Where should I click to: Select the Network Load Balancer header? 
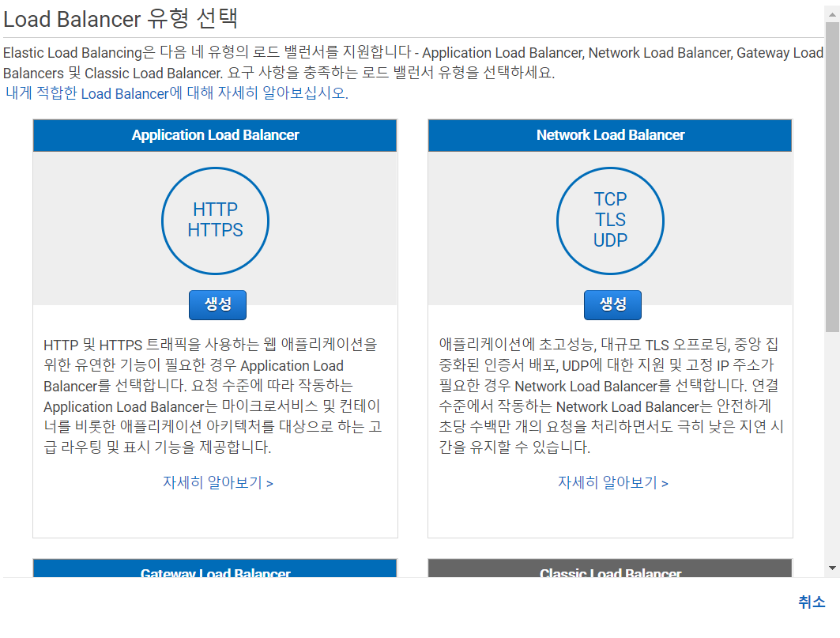point(610,135)
